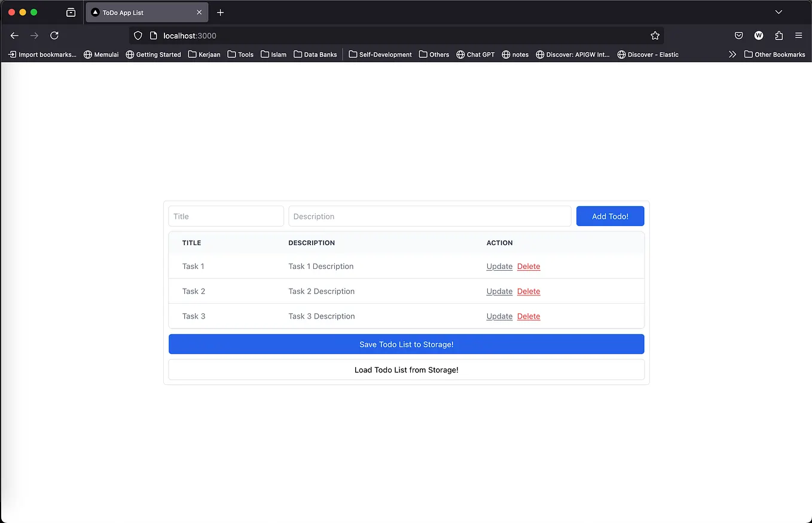Open tracking protection shield settings
812x523 pixels.
point(138,35)
